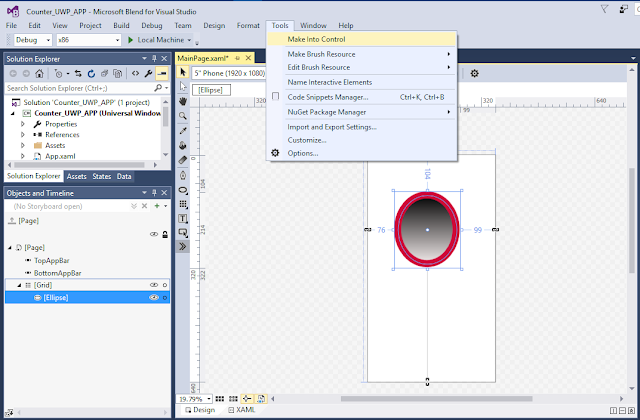Click the Pending Changes Filter clock icon
Screen dimensions: 640x420
[58, 73]
